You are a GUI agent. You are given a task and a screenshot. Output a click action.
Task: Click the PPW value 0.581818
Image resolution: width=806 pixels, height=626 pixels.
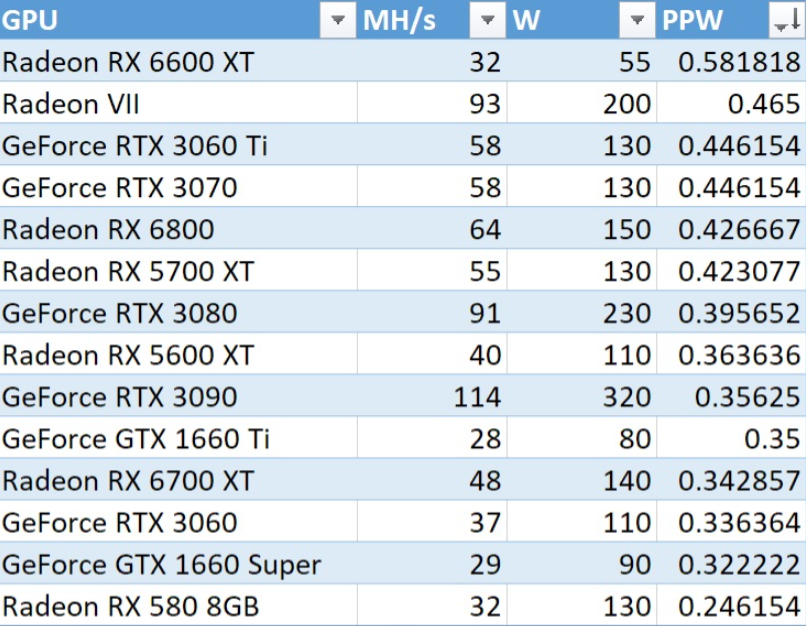pos(739,62)
